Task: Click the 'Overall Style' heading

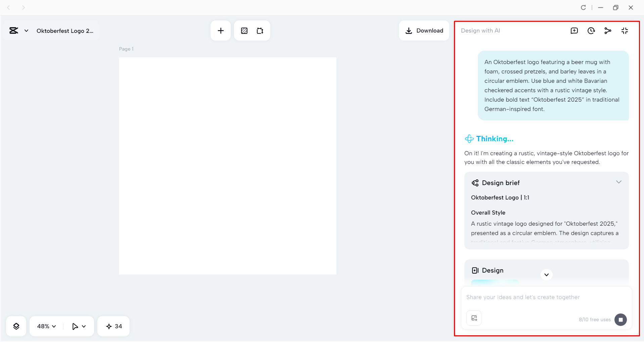Action: click(488, 213)
